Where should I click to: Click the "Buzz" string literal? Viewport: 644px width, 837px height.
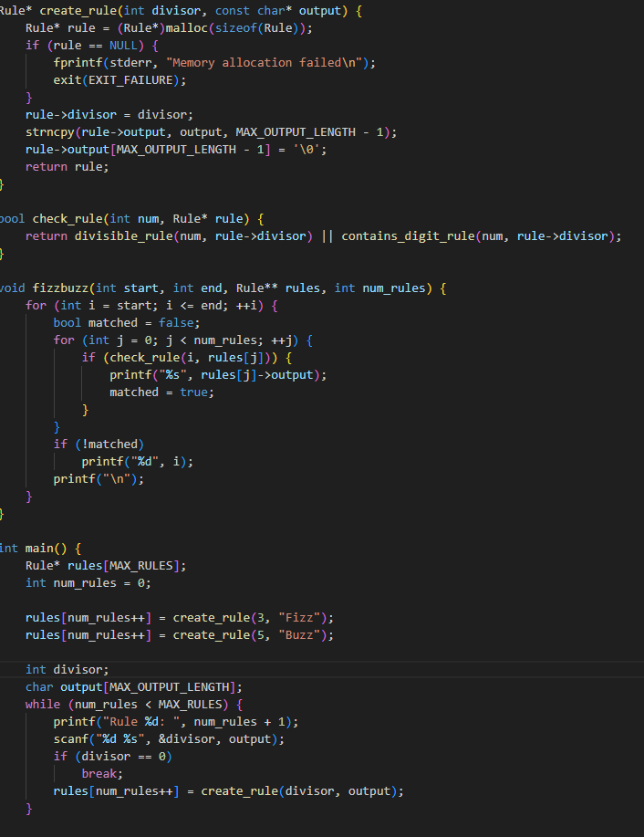(x=299, y=635)
